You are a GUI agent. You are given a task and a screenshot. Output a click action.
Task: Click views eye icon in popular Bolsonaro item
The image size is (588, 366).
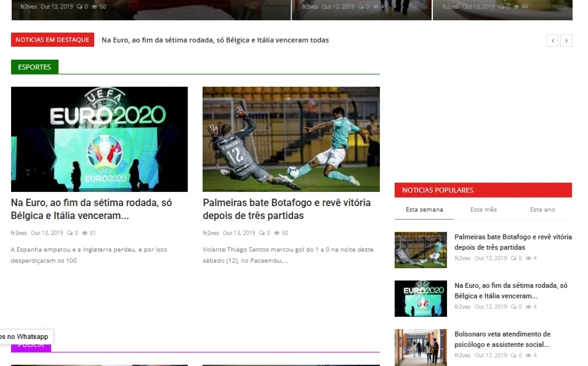pyautogui.click(x=528, y=356)
